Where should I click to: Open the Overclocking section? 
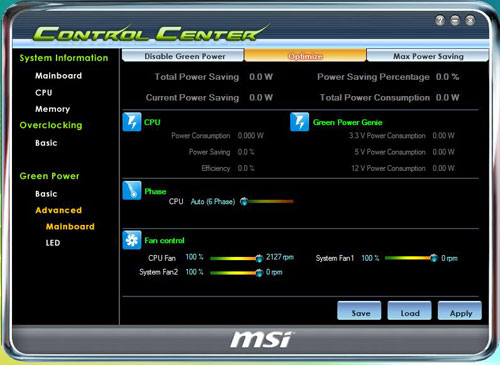click(51, 125)
